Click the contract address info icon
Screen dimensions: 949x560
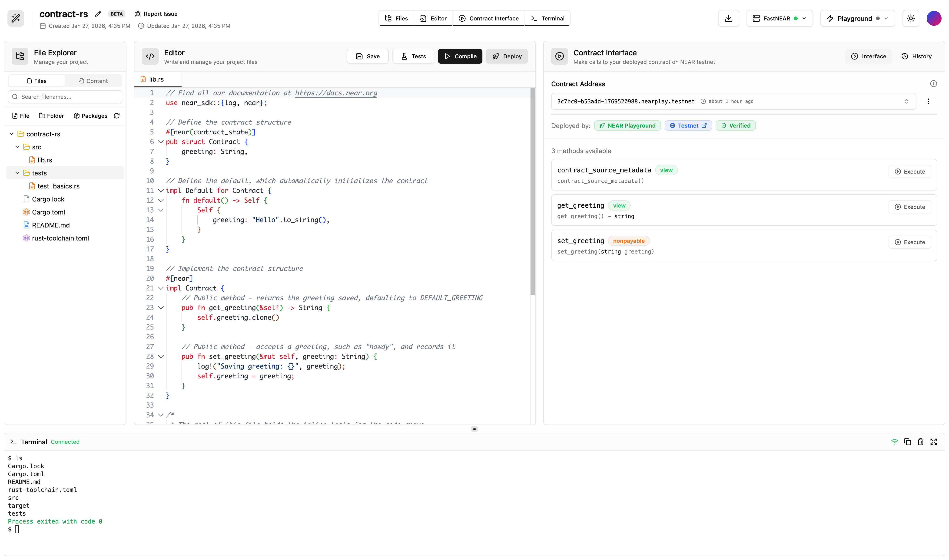(933, 84)
